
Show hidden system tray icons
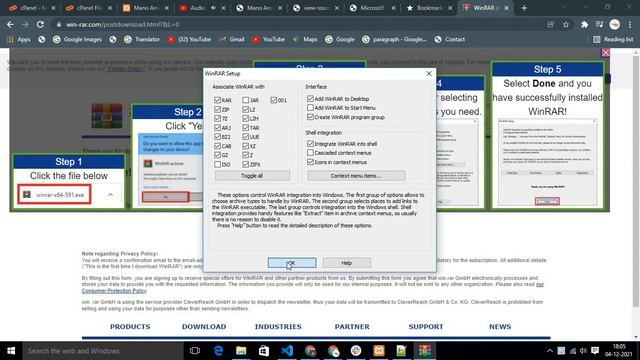pyautogui.click(x=550, y=351)
